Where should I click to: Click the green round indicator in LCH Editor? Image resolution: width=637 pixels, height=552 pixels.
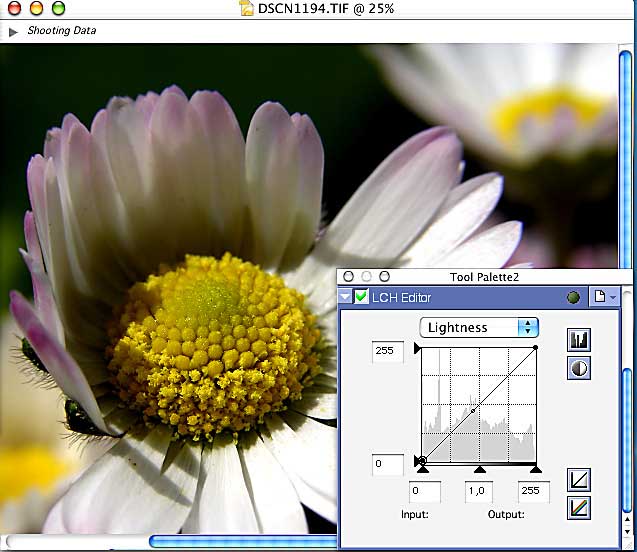pos(573,297)
